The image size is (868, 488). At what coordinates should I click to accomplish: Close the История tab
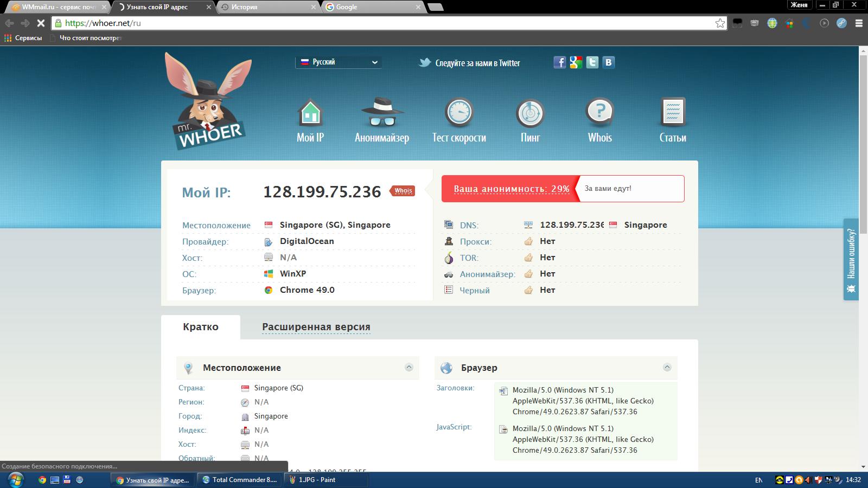[x=314, y=7]
